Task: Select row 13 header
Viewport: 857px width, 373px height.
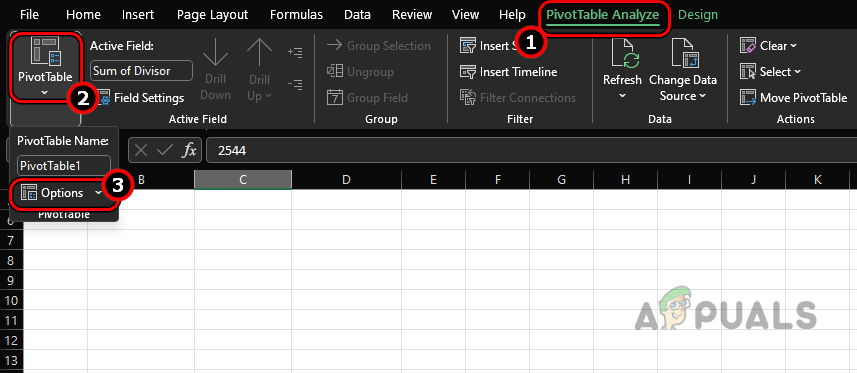Action: (x=12, y=360)
